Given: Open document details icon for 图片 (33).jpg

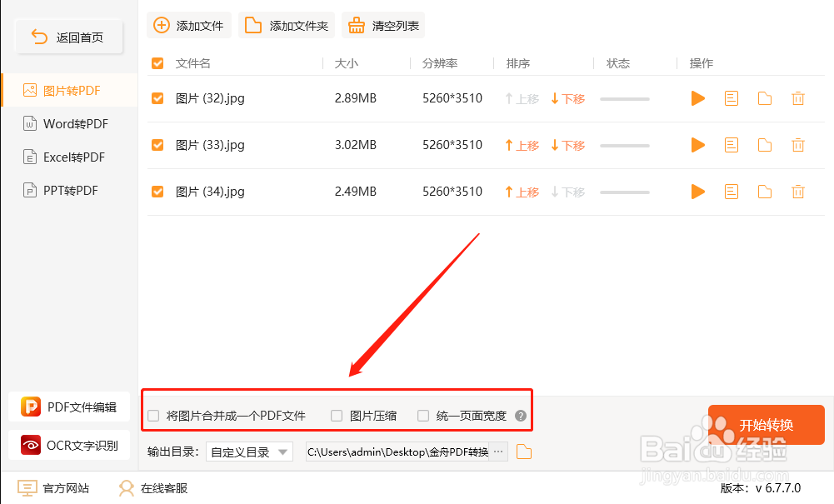Looking at the screenshot, I should tap(732, 145).
